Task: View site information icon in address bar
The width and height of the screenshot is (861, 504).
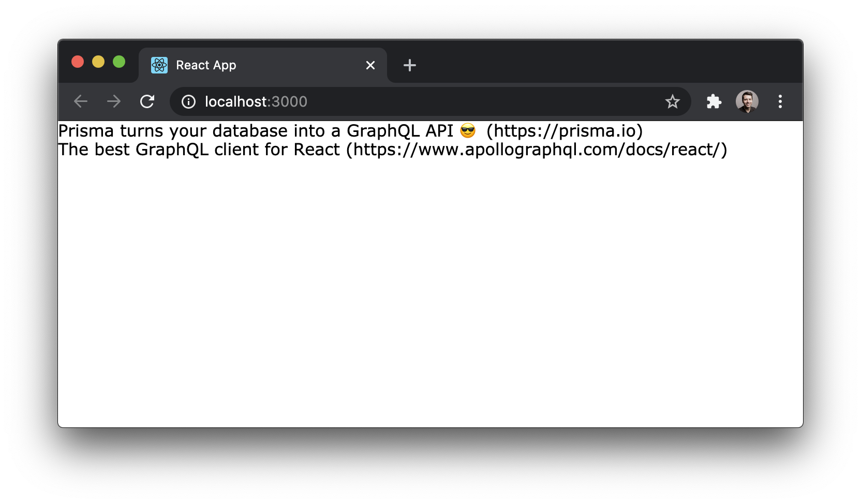Action: [188, 101]
